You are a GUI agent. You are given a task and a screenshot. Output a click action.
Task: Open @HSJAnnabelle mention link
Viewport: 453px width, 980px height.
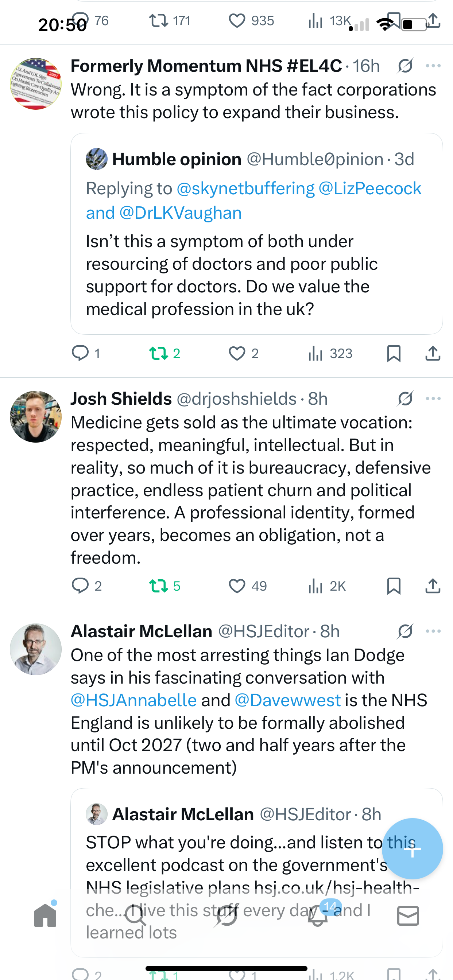[x=133, y=700]
